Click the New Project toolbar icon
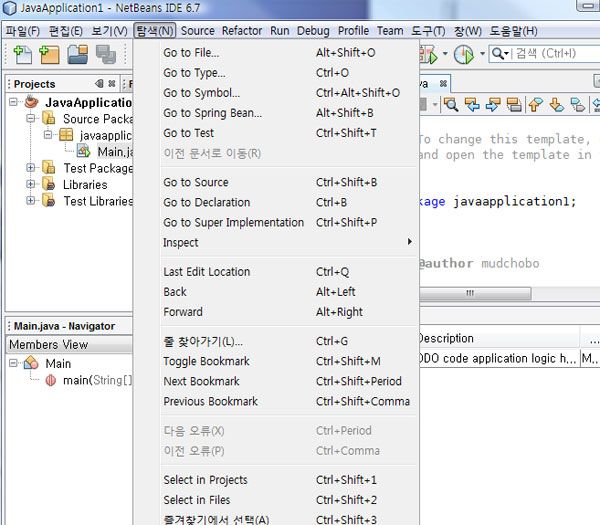 coord(49,54)
